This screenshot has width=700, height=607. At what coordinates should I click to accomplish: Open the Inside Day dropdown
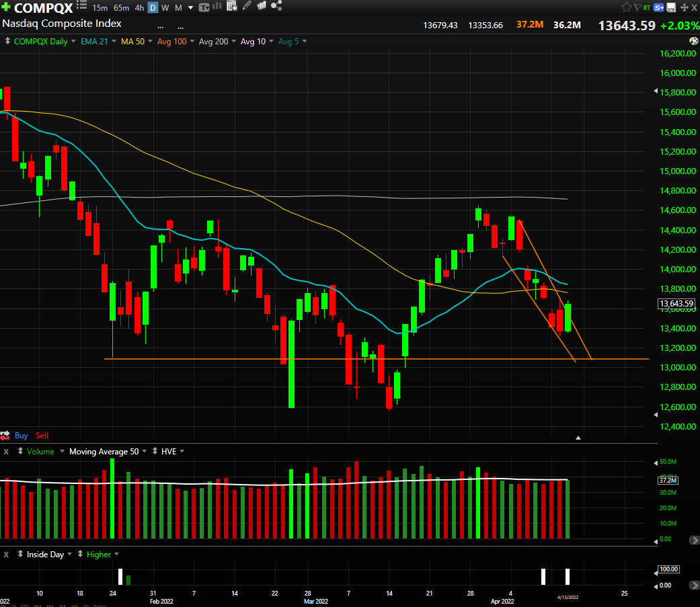point(70,555)
